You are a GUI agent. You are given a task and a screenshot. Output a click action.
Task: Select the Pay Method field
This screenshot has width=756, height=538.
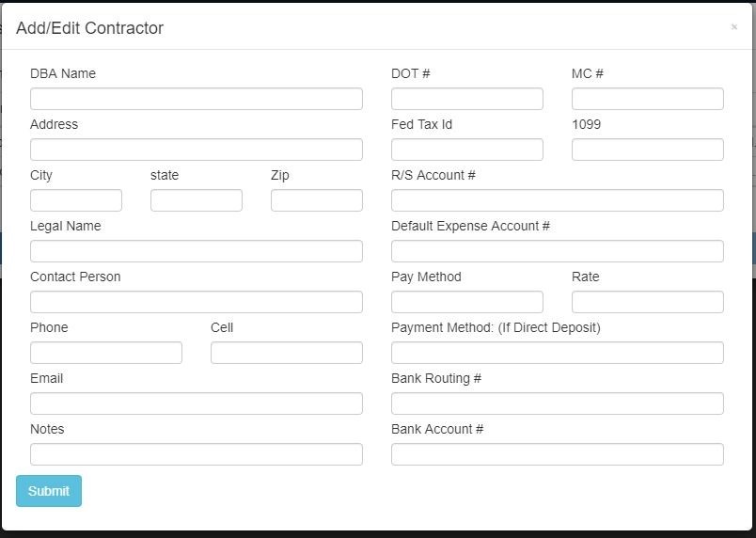pos(467,302)
